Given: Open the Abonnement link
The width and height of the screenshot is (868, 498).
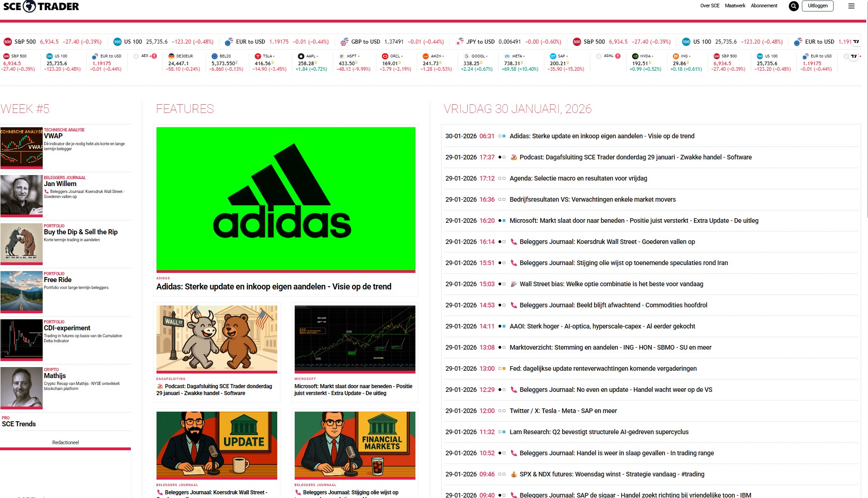Looking at the screenshot, I should (764, 6).
